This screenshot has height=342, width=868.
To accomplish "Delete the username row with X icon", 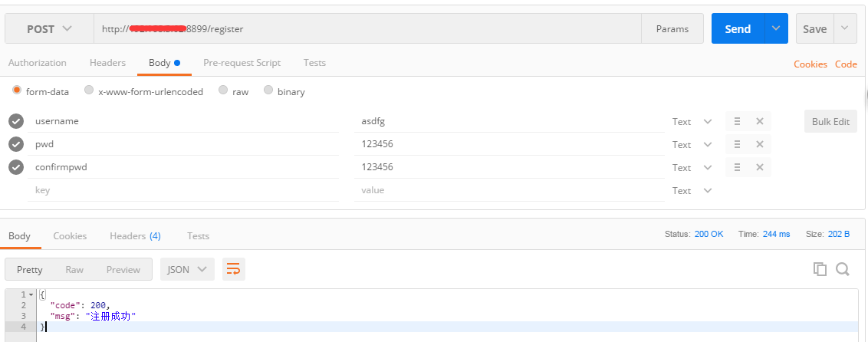I will (759, 121).
